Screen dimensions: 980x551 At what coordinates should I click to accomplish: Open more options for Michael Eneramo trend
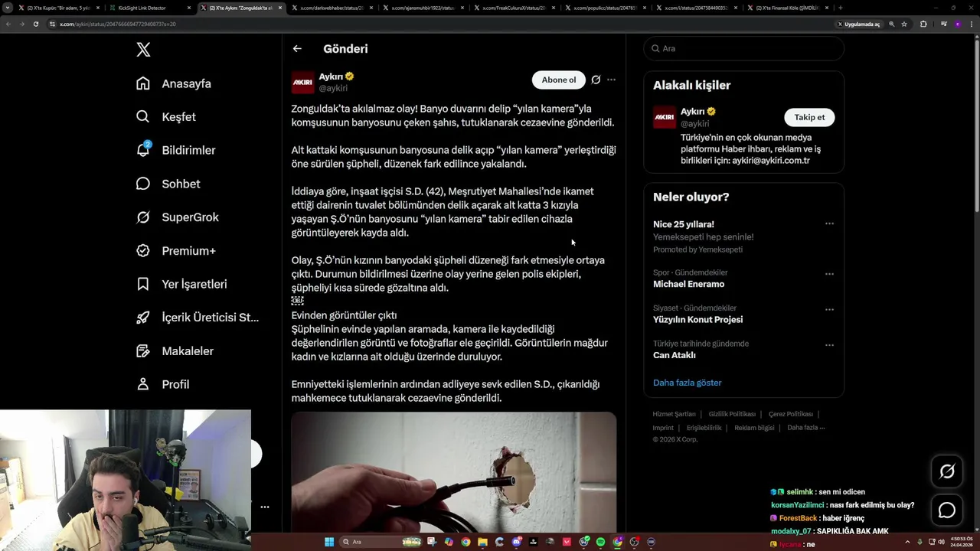pos(829,274)
